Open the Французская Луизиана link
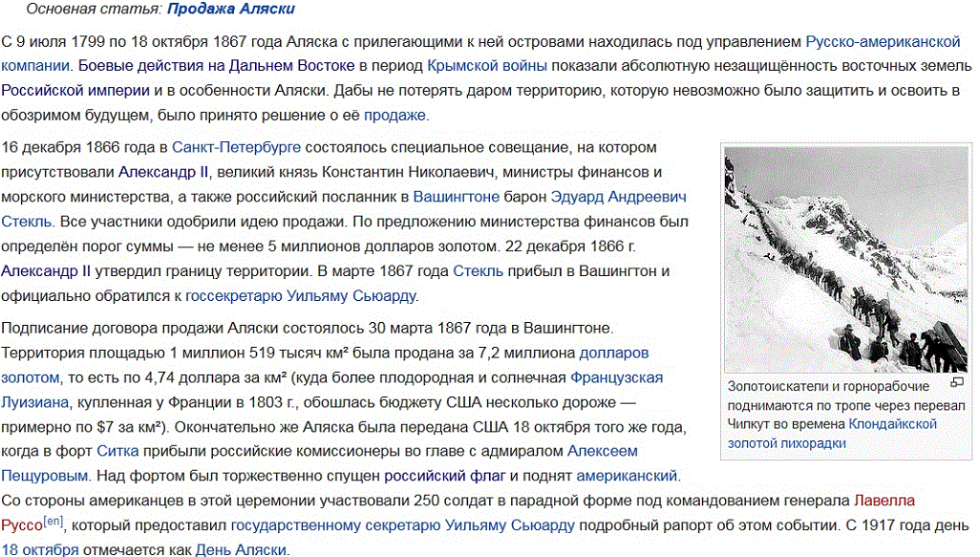980x557 pixels. [x=616, y=377]
